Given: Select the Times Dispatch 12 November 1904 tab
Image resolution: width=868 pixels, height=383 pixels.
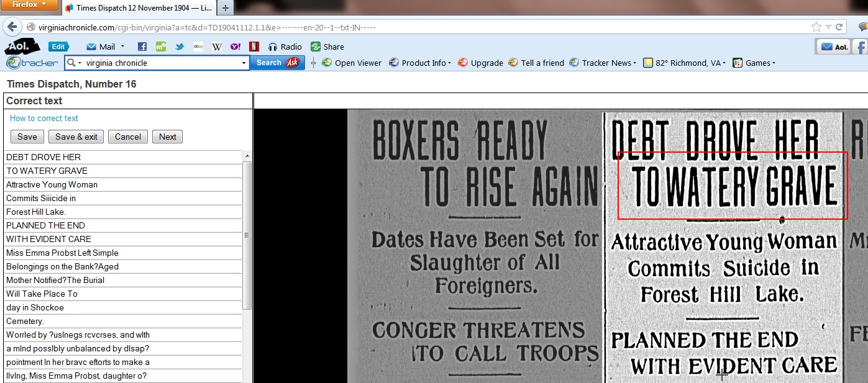Looking at the screenshot, I should [x=139, y=8].
